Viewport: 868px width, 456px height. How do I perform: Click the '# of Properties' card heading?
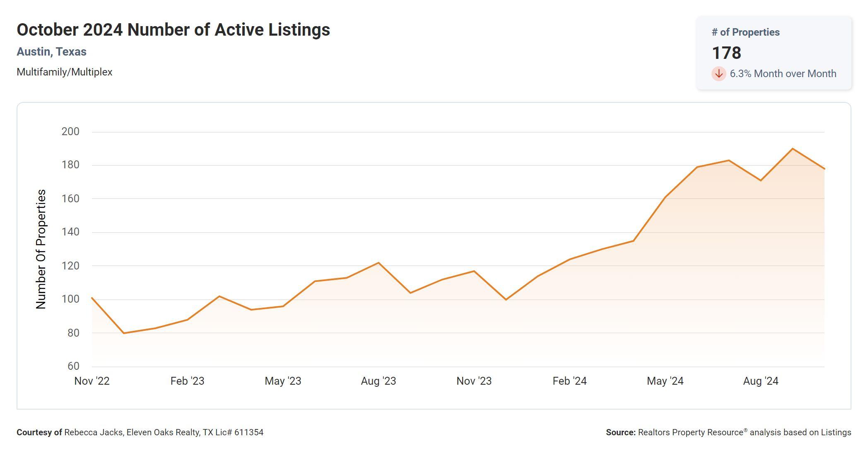pos(745,32)
